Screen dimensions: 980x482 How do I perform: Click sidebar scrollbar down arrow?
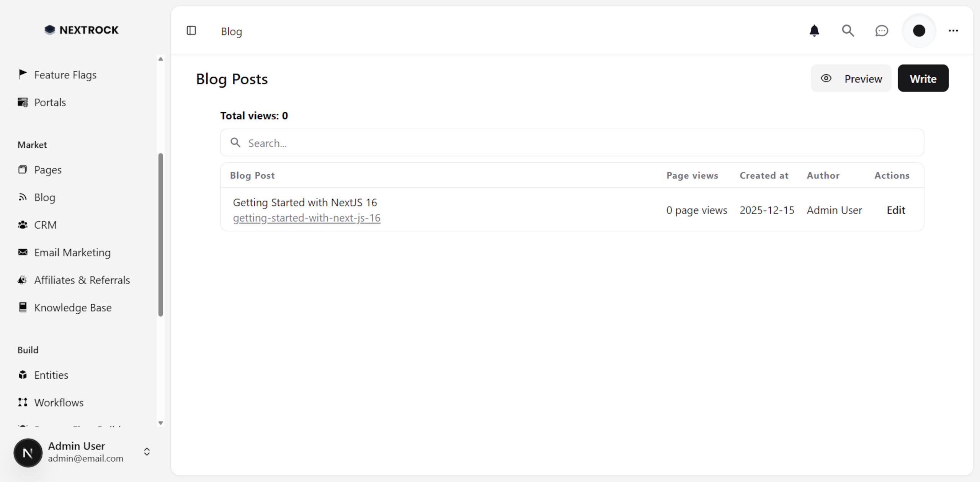pyautogui.click(x=161, y=423)
